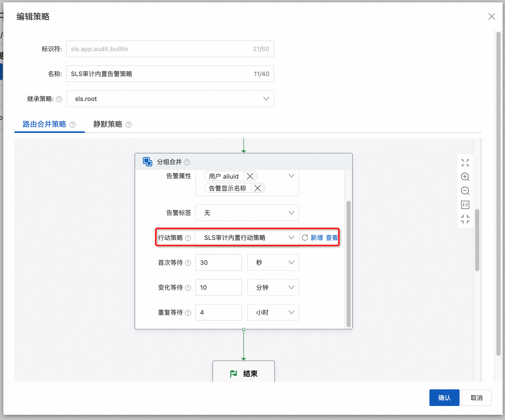The image size is (505, 420).
Task: Click the help icon next to 分组合并
Action: pos(187,162)
